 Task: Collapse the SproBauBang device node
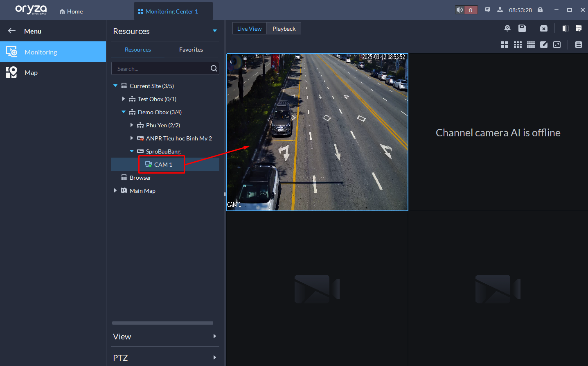click(132, 151)
